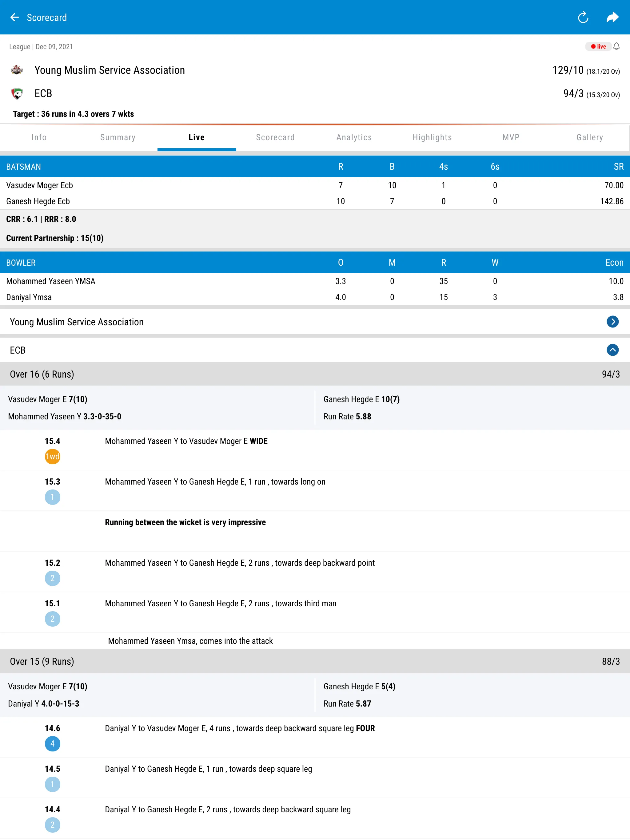The image size is (630, 840).
Task: Go back using the back arrow
Action: click(15, 18)
